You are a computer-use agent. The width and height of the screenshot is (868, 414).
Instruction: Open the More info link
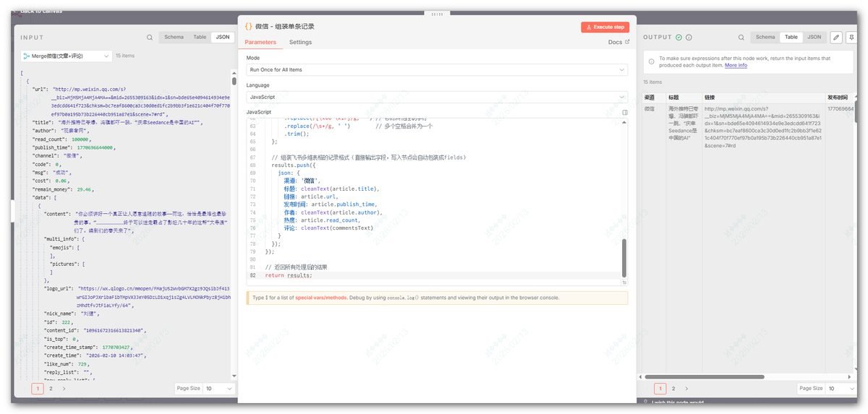(736, 65)
